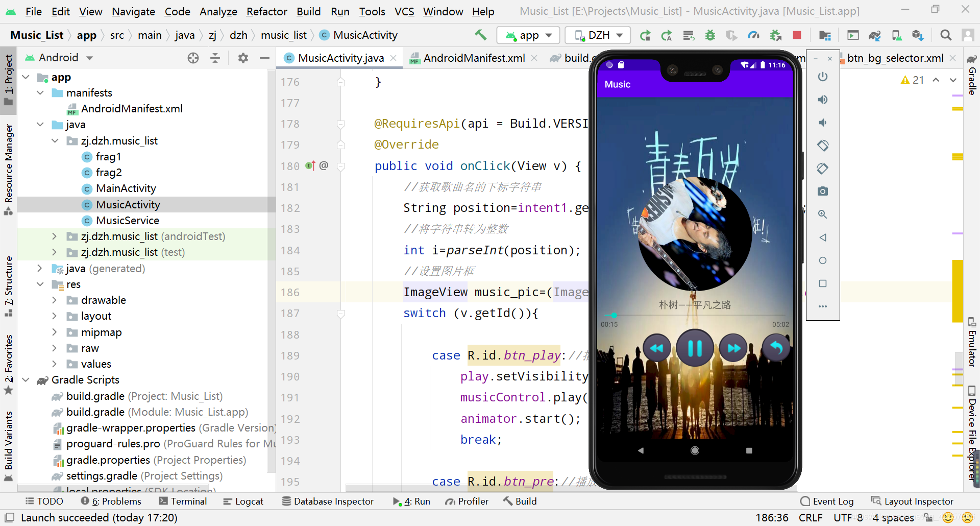Collapse the res folder node
Viewport: 980px width, 526px height.
pos(40,284)
